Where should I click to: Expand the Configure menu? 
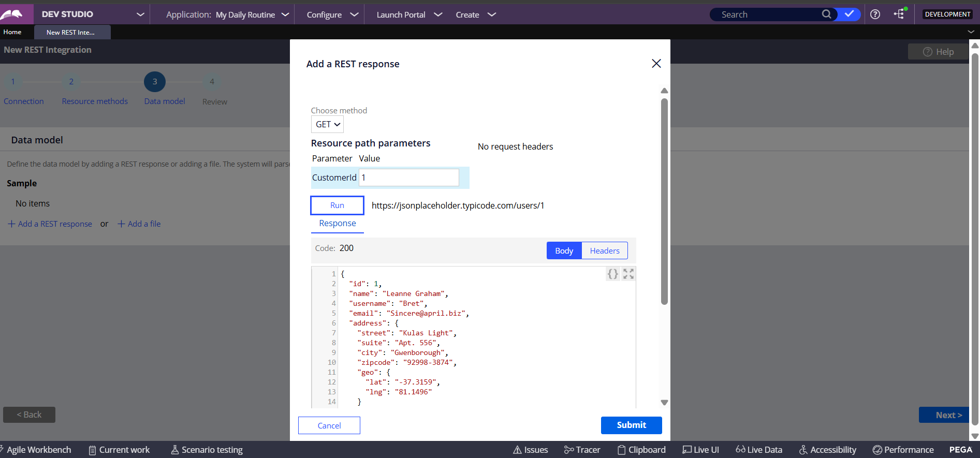click(332, 14)
